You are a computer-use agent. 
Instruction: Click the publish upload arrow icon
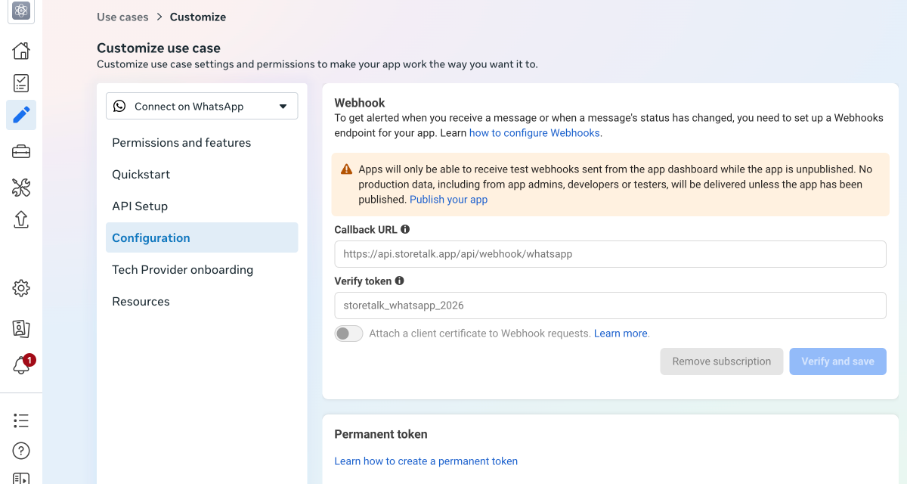(x=21, y=220)
